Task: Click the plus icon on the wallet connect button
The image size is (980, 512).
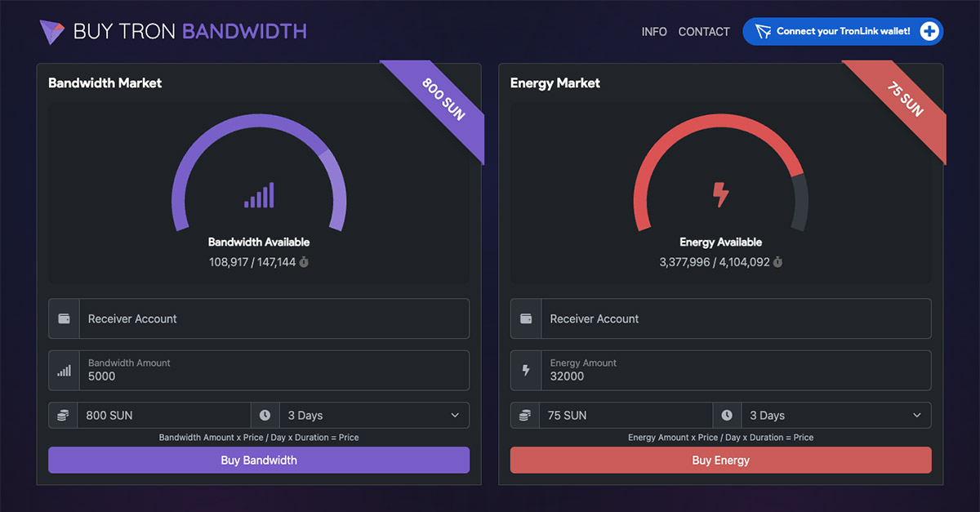Action: coord(929,31)
